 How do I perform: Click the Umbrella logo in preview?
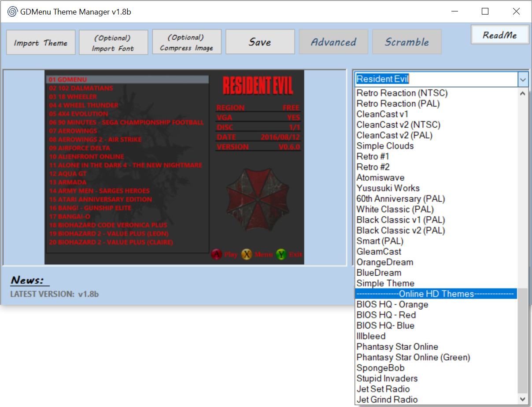tap(259, 199)
